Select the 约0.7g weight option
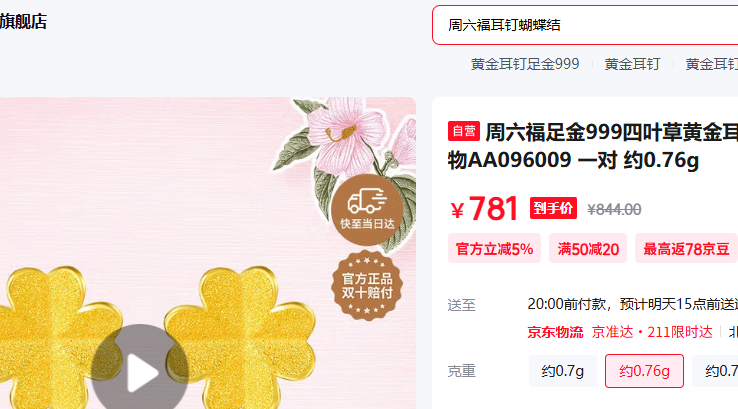 tap(562, 371)
